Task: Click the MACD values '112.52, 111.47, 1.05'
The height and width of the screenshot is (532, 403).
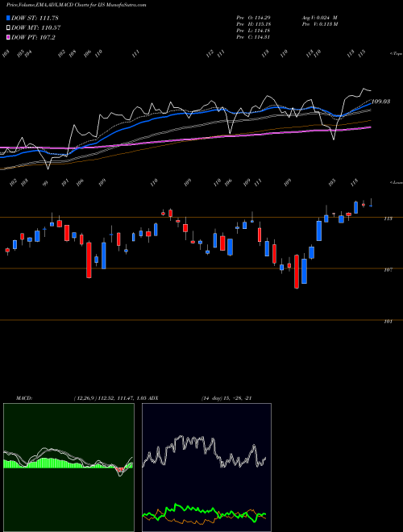Action: point(123,398)
